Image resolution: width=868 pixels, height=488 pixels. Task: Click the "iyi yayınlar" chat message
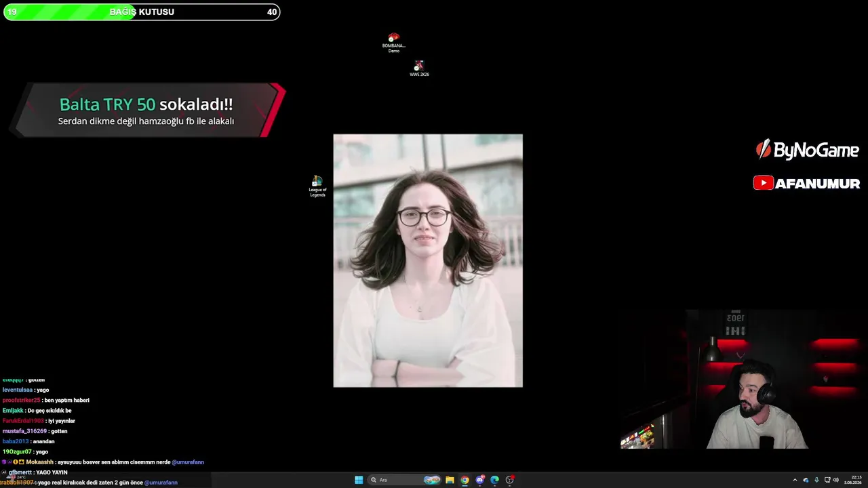tap(62, 421)
